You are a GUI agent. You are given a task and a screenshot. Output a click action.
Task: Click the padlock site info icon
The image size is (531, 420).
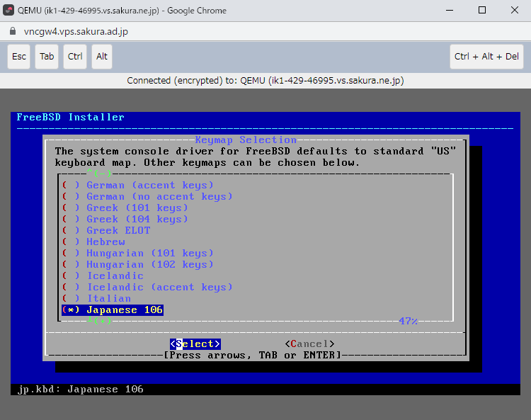pyautogui.click(x=11, y=32)
